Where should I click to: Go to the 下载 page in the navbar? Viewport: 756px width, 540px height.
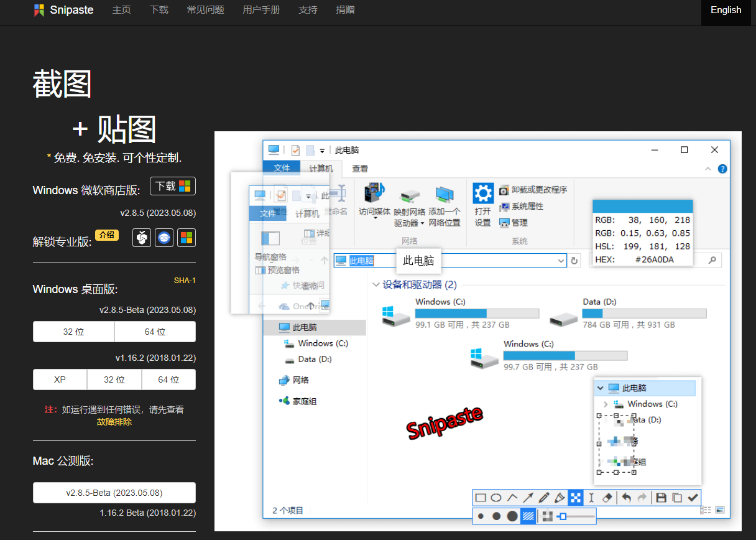159,10
